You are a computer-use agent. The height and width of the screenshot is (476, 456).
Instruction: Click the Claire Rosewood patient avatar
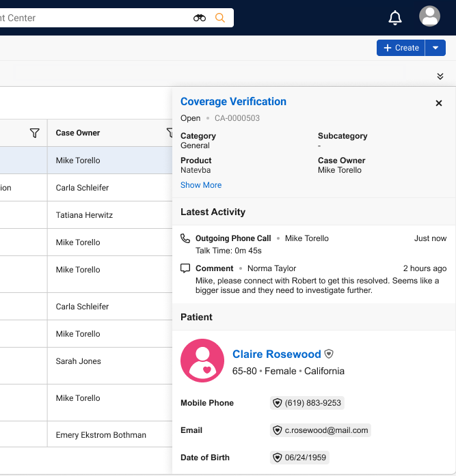click(x=202, y=361)
